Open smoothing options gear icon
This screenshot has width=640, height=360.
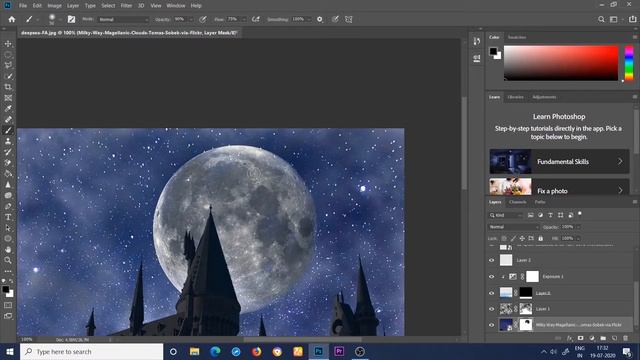(x=320, y=19)
